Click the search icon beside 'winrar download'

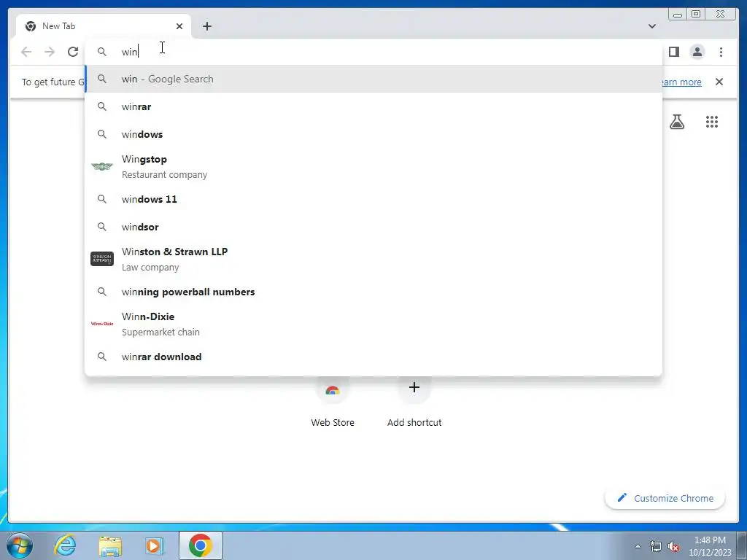click(102, 357)
